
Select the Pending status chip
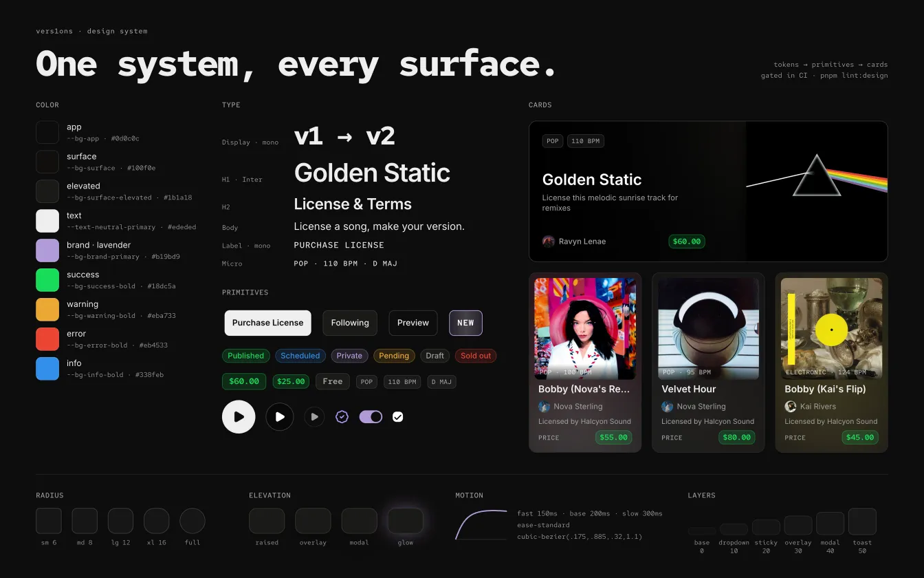click(x=394, y=356)
